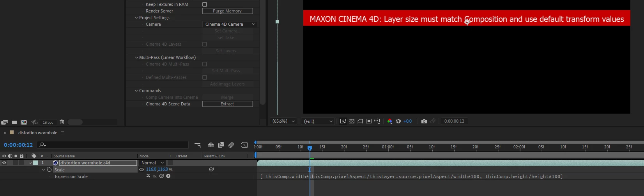
Task: Open the timeline Graph Editor
Action: 244,145
